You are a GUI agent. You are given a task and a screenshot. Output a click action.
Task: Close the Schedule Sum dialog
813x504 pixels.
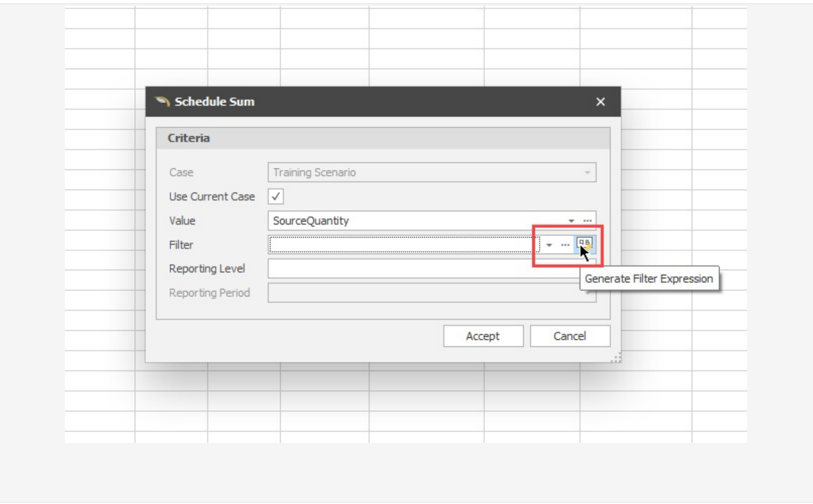(x=600, y=101)
